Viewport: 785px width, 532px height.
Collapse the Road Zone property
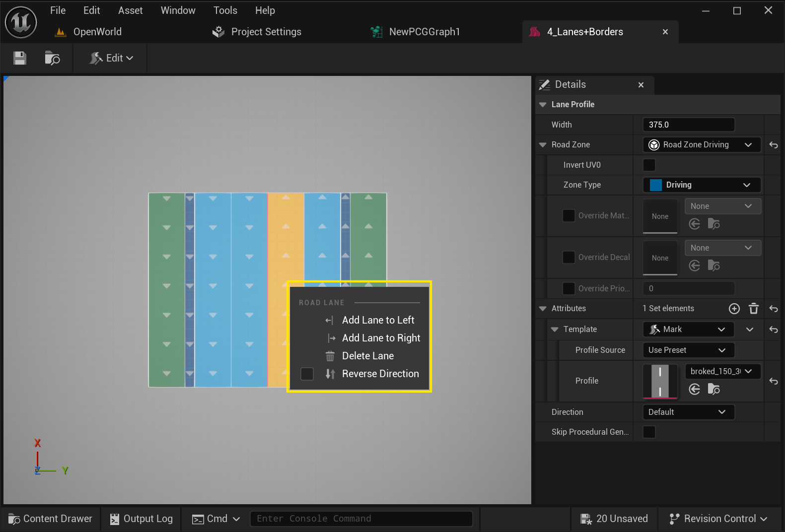543,145
